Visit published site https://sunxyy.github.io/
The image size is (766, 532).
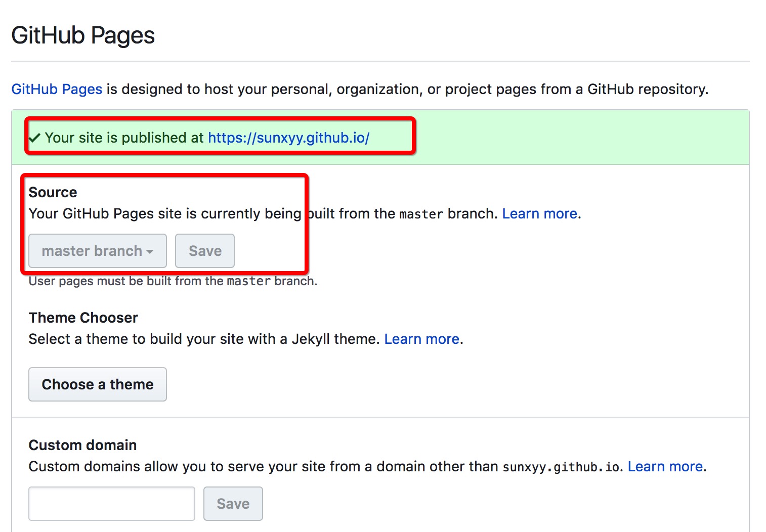pos(289,137)
